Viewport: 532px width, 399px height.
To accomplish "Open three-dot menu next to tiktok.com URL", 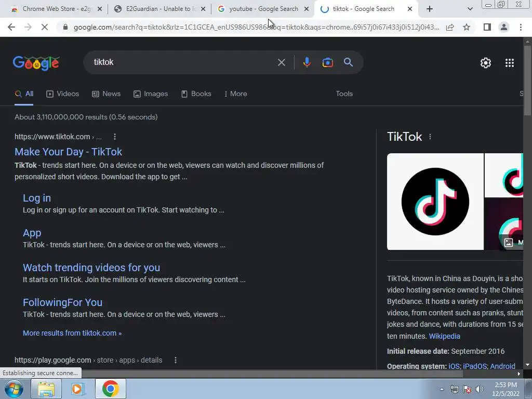I will 115,137.
